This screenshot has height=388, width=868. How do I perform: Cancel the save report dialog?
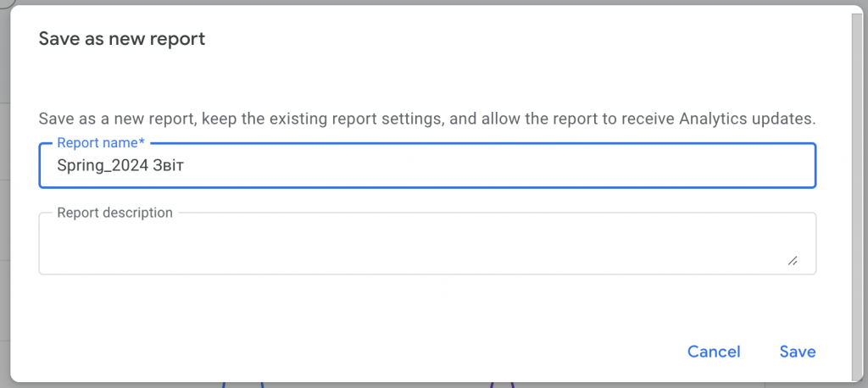[714, 352]
